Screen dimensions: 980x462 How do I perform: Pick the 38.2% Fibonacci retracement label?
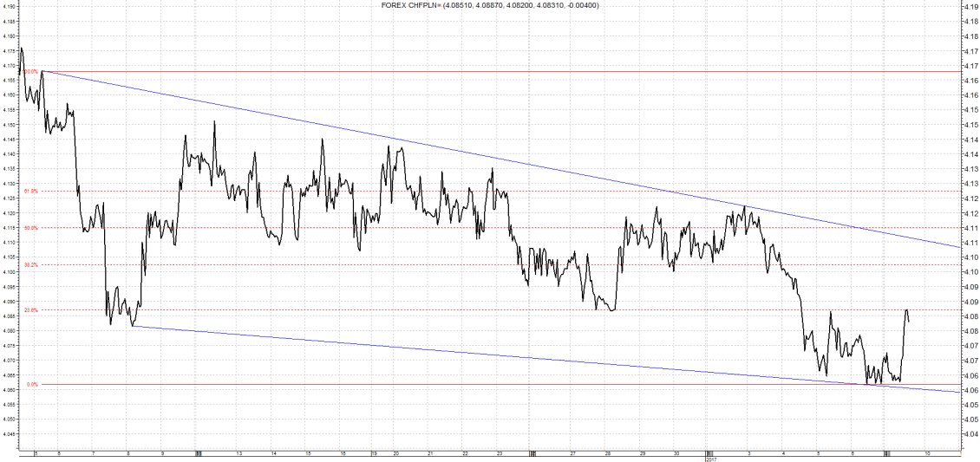click(x=32, y=264)
